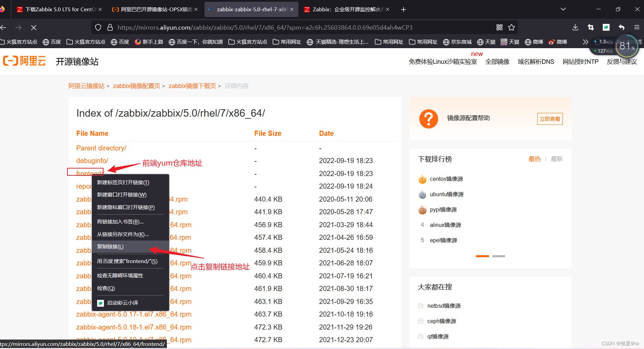Click the Aliyun logo
The width and height of the screenshot is (644, 349).
(25, 61)
